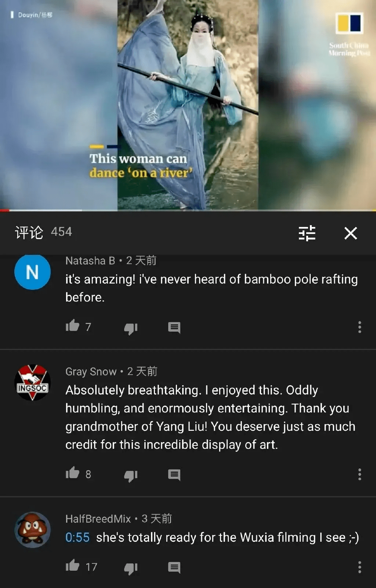Viewport: 376px width, 588px height.
Task: Open replies on Natasha B's comment
Action: (174, 328)
